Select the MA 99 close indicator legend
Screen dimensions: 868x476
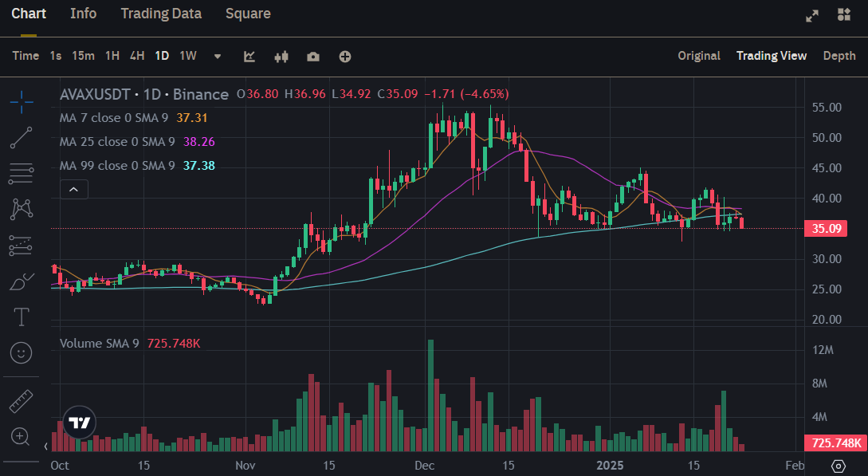[117, 166]
